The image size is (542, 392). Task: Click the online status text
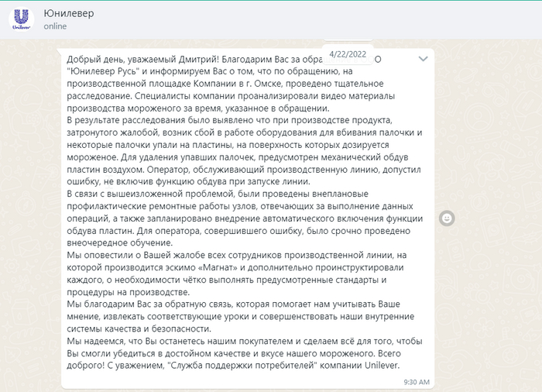coord(55,26)
